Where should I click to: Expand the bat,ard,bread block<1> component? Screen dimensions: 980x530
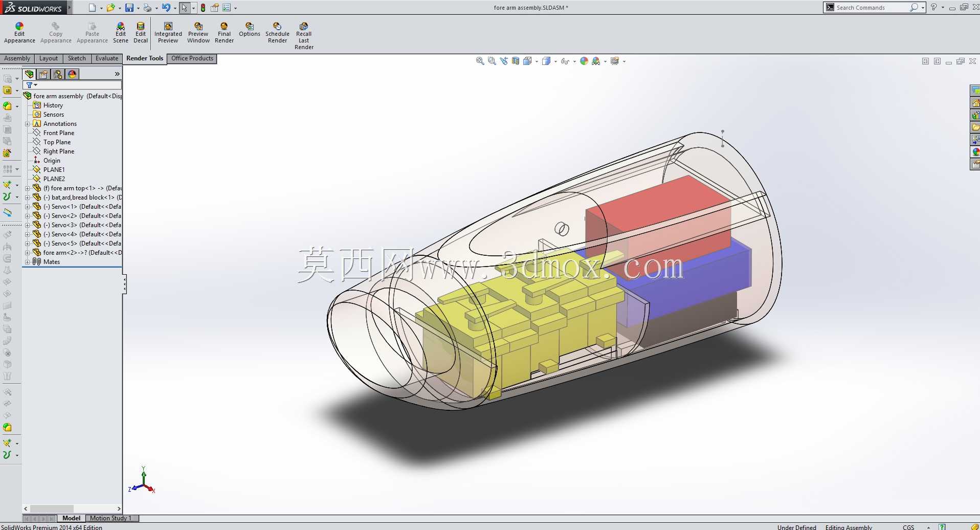(28, 197)
